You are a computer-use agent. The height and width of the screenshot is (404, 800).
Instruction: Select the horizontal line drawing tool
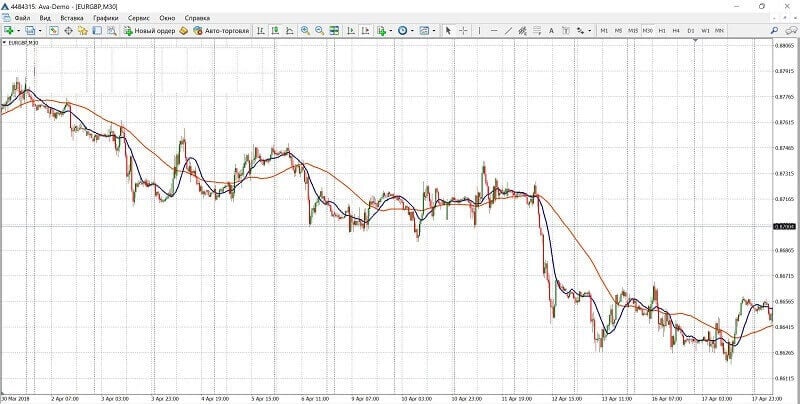point(494,31)
